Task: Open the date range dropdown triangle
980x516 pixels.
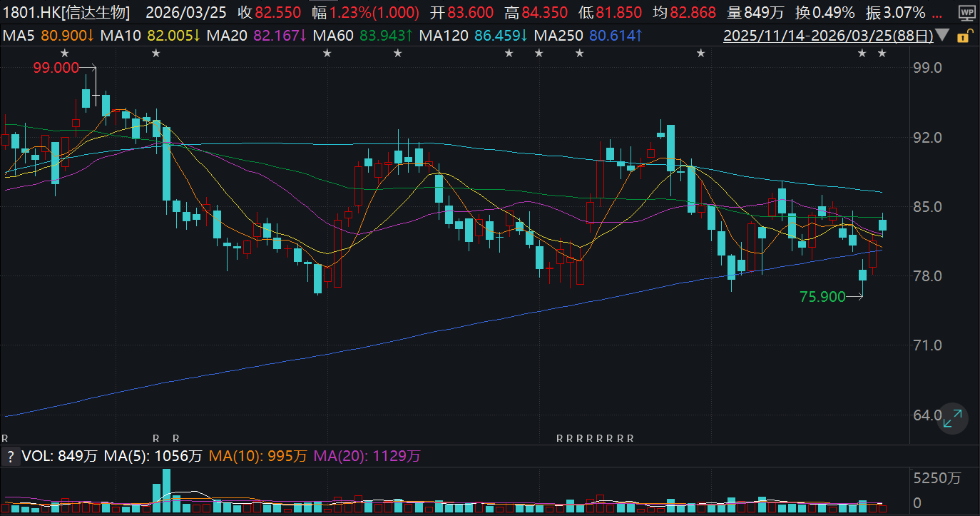Action: pyautogui.click(x=942, y=35)
